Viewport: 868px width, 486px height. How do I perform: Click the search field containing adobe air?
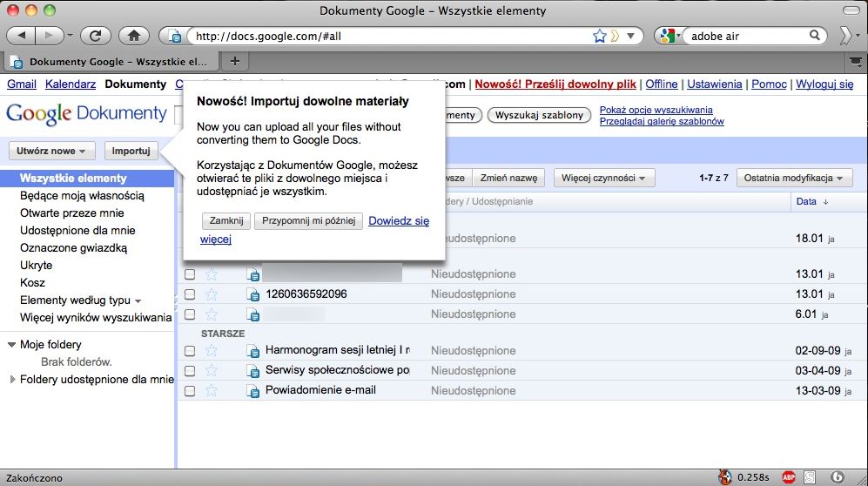coord(747,36)
